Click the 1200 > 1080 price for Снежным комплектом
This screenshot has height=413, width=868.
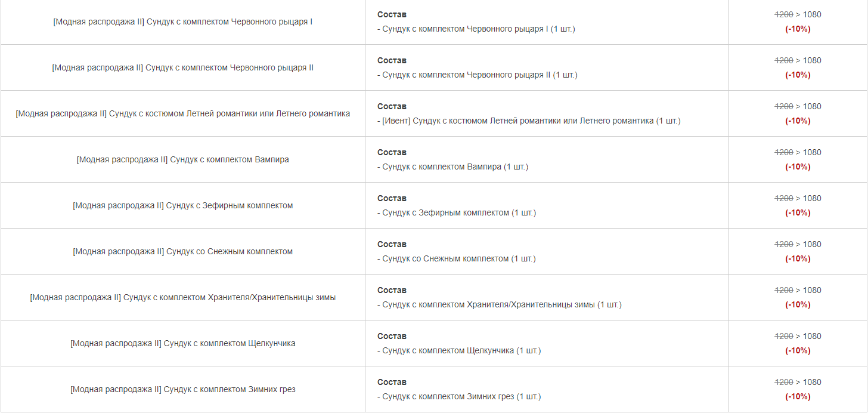click(798, 244)
